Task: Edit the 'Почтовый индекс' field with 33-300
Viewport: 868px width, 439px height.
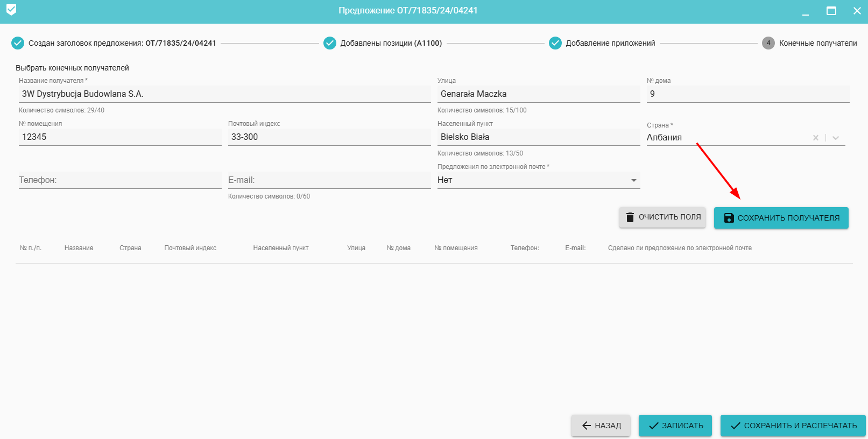Action: 329,137
